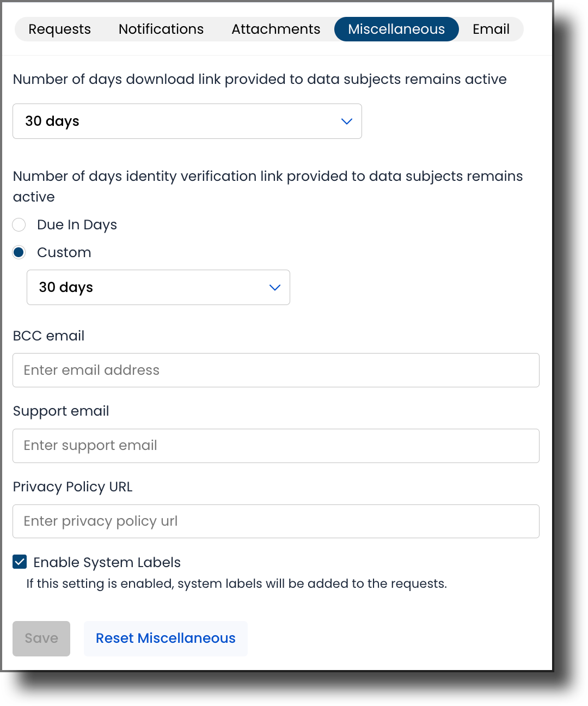Viewport: 588px width, 706px height.
Task: Select the Custom radio button
Action: point(19,252)
